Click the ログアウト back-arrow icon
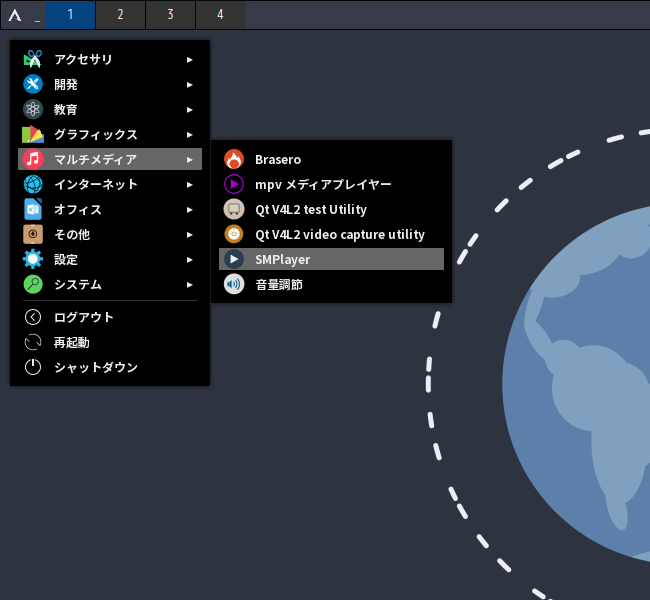Screen dimensions: 650x600 pyautogui.click(x=33, y=317)
